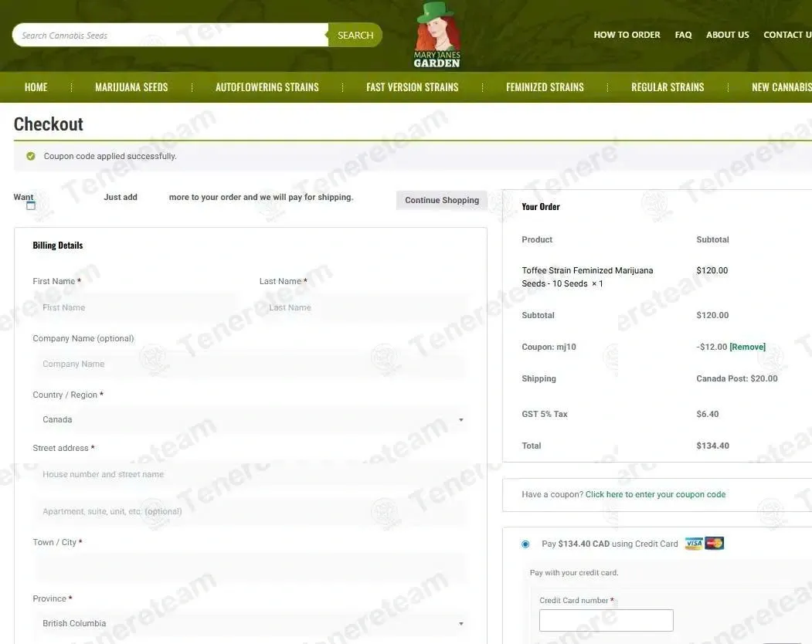Focus the First Name input field
Screen dimensions: 812x644
point(138,307)
